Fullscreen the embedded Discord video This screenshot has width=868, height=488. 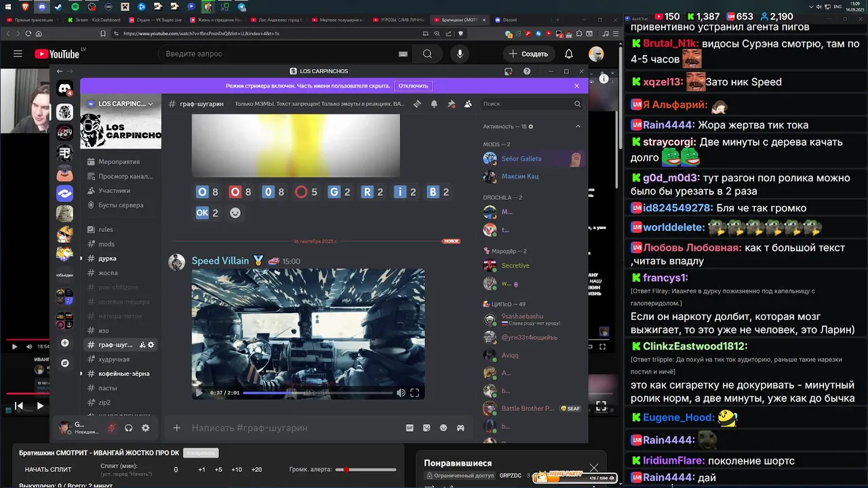pyautogui.click(x=414, y=392)
